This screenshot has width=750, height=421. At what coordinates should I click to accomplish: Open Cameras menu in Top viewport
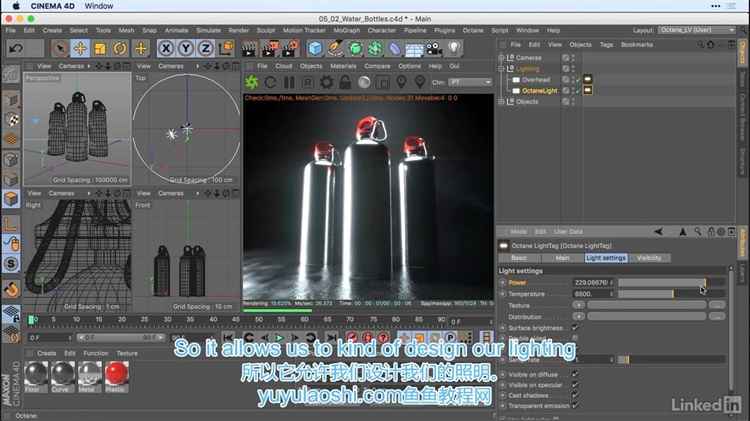171,66
